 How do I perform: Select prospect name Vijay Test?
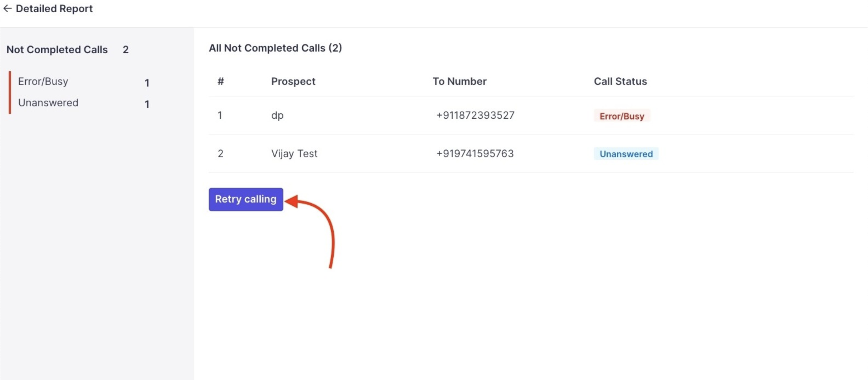tap(294, 154)
